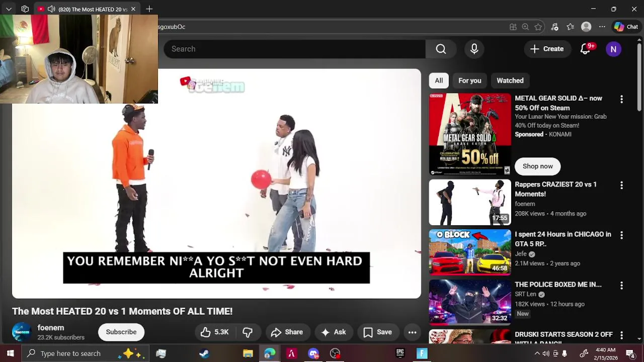Select the For you filter chip
The height and width of the screenshot is (362, 644).
[470, 80]
